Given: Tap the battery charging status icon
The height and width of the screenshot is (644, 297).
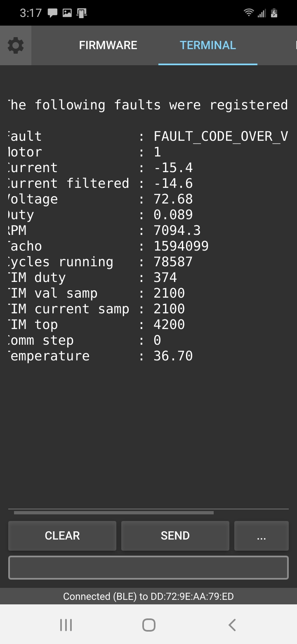Looking at the screenshot, I should (274, 13).
